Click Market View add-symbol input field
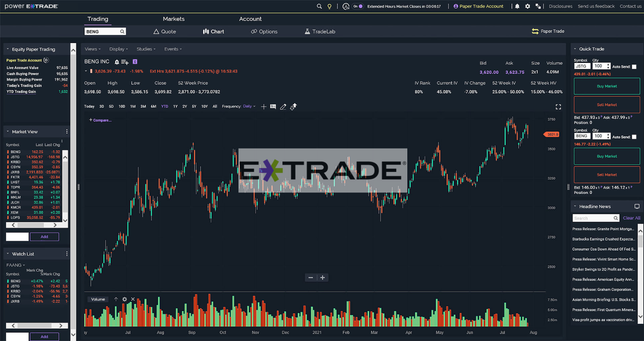Screen dimensions: 644x341 tap(17, 236)
